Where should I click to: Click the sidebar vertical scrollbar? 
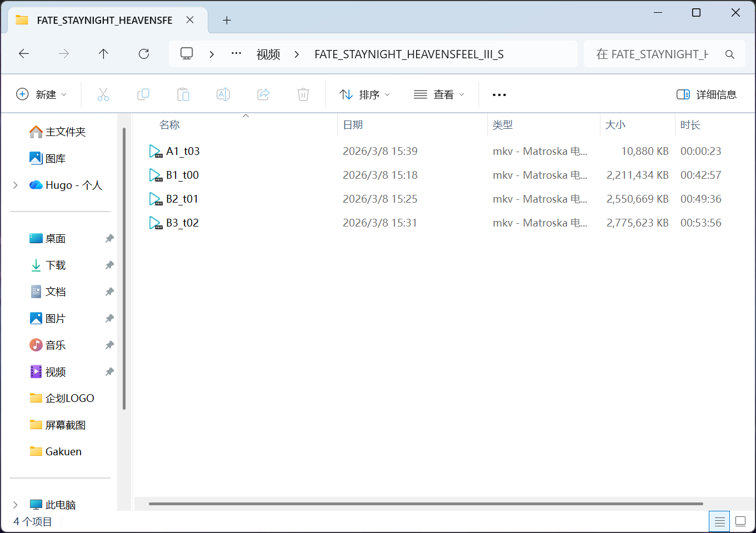point(124,269)
